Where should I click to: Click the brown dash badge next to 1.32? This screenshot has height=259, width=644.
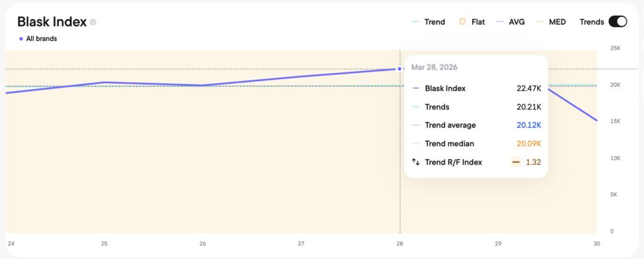point(516,162)
